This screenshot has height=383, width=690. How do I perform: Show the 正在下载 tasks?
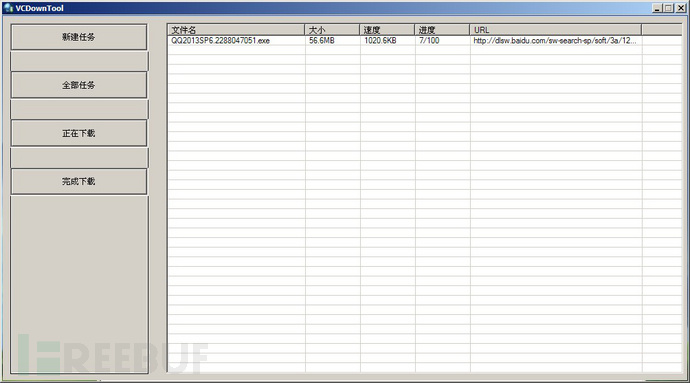pyautogui.click(x=79, y=133)
